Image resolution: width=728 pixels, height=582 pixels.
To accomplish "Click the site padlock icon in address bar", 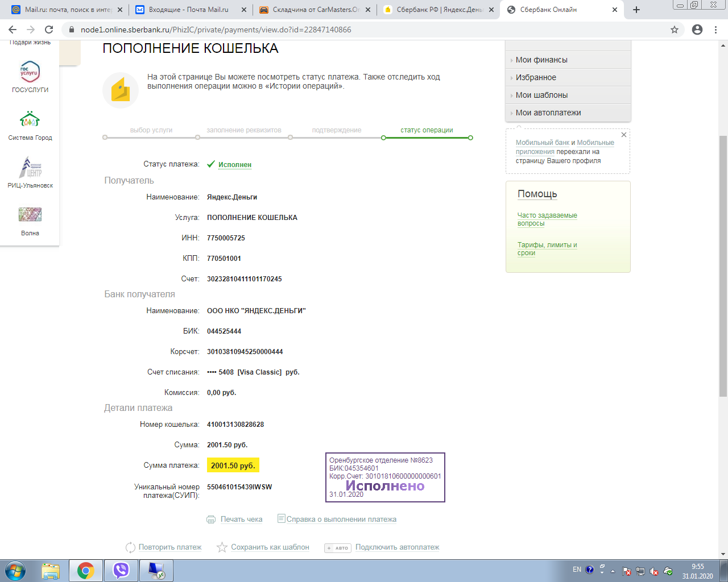I will coord(71,30).
